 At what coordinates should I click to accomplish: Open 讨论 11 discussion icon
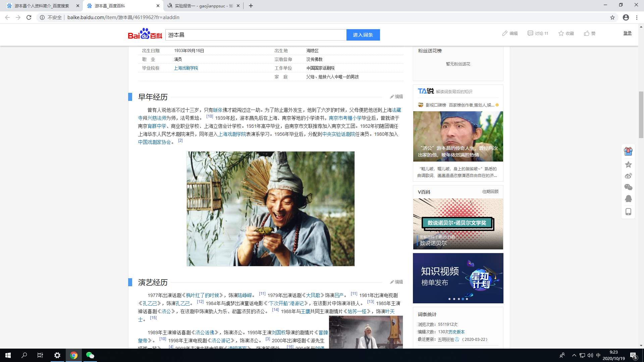click(x=530, y=33)
